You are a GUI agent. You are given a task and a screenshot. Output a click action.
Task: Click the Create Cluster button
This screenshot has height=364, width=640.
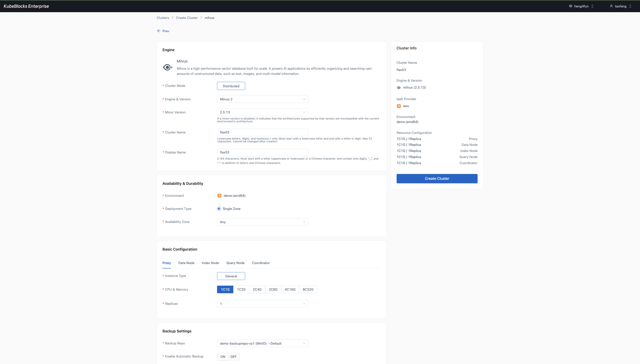pos(437,179)
